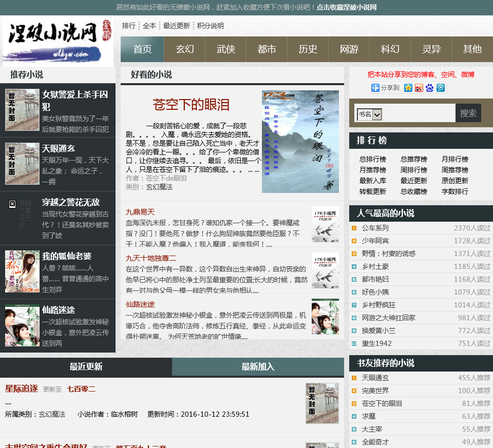493x448 pixels.
Task: Open the 最近更新 link in 排行榜
Action: click(x=414, y=181)
